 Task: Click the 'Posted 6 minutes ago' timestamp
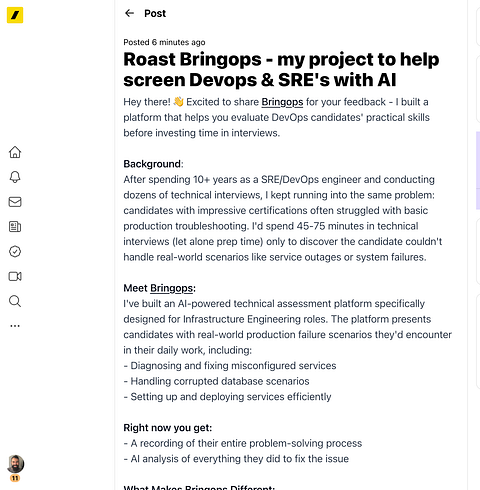tap(164, 42)
